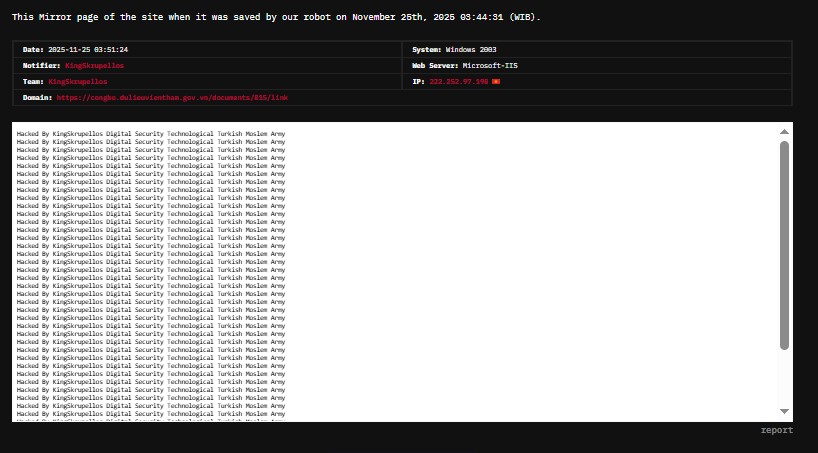This screenshot has height=453, width=818.
Task: Click the country flag icon beside the IP
Action: 496,81
